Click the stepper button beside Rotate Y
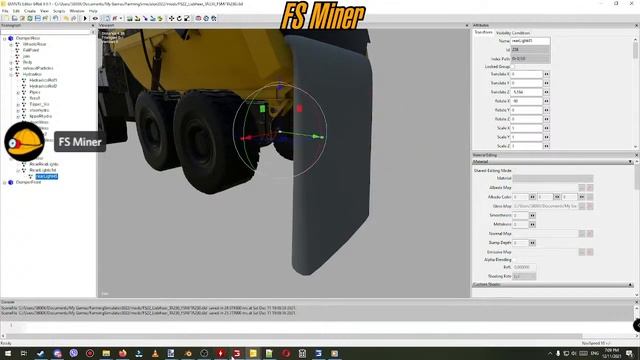Viewport: 640px width, 360px height. pos(547,110)
